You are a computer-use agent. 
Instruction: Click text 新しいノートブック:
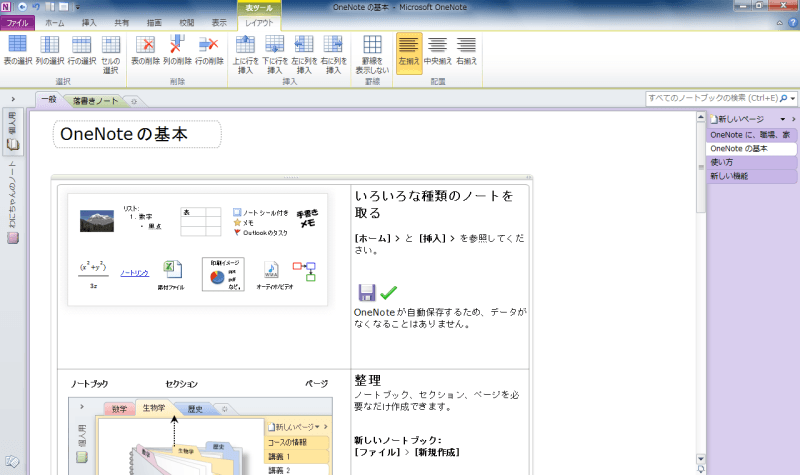tap(398, 440)
